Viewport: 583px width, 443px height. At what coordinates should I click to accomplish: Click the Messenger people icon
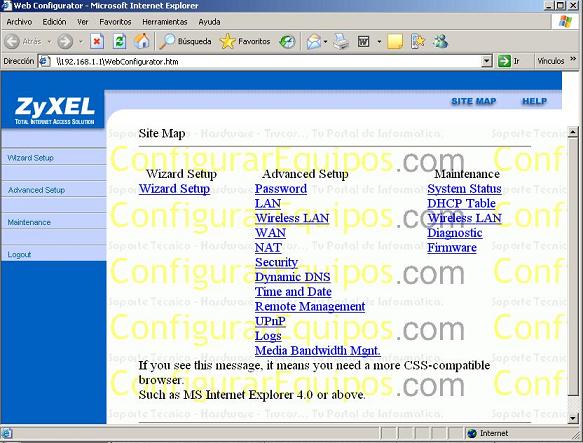(x=440, y=41)
